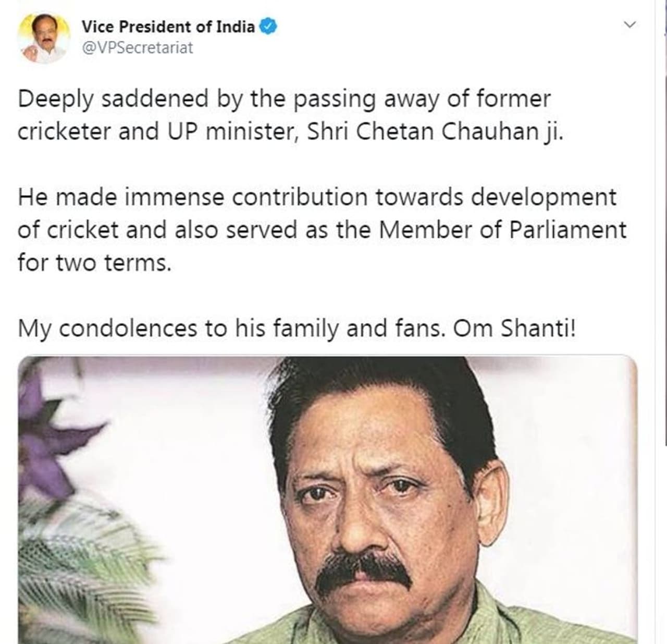Viewport: 667px width, 644px height.
Task: Click the phrase "Member of Parliament"
Action: click(x=502, y=230)
